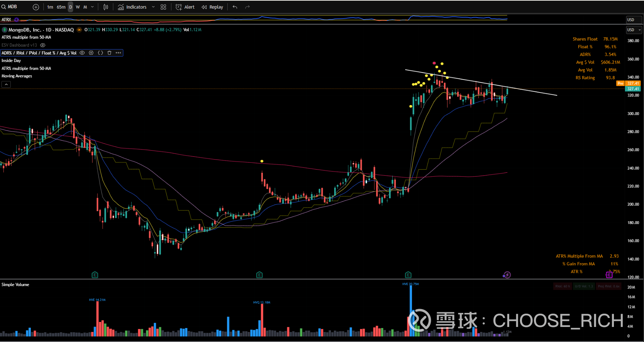Screen dimensions: 644x342
Task: Click the Proj RVol: 0.6x cell
Action: click(x=609, y=286)
